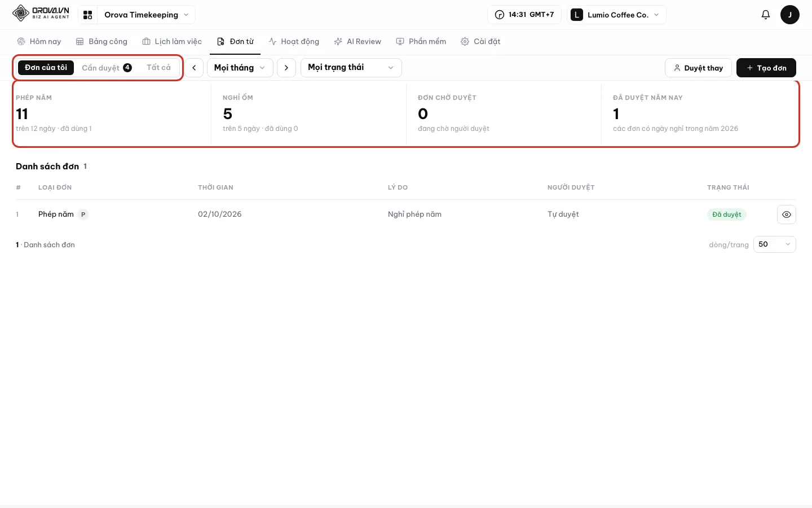Switch to the AI Review tab
This screenshot has width=812, height=508.
pos(358,42)
